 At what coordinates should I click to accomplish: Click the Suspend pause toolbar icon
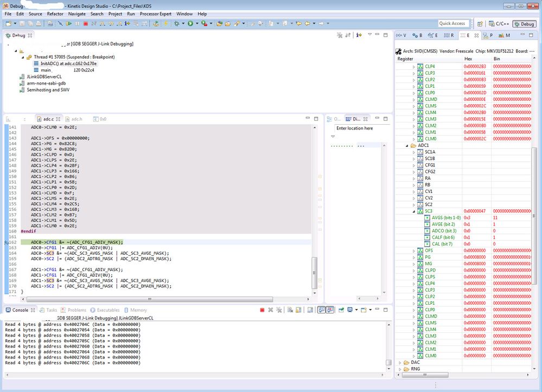click(x=77, y=23)
